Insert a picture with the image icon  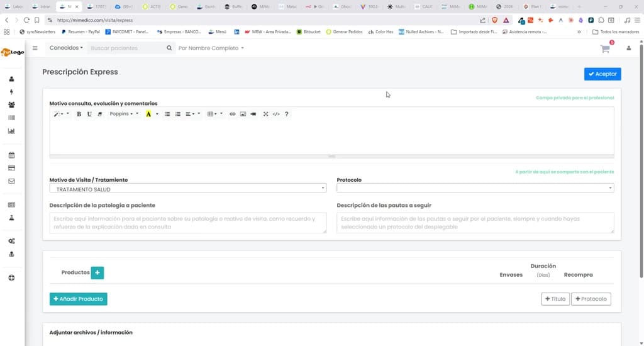(243, 114)
